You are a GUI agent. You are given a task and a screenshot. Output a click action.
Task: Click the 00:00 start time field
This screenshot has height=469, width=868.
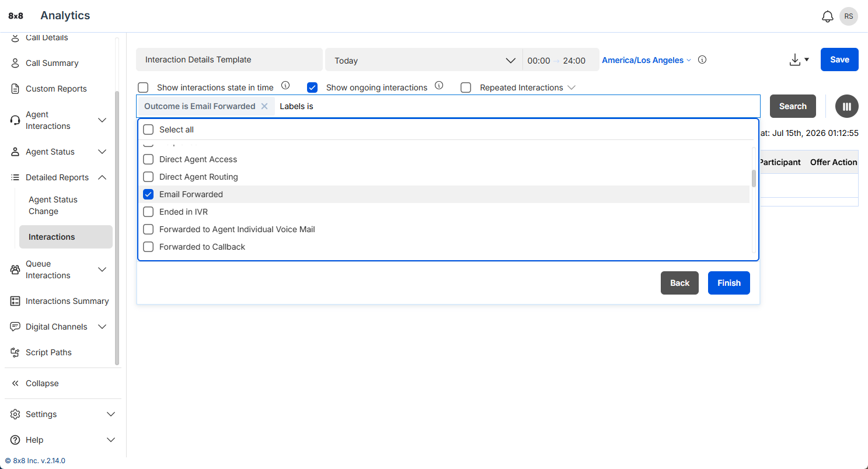539,61
